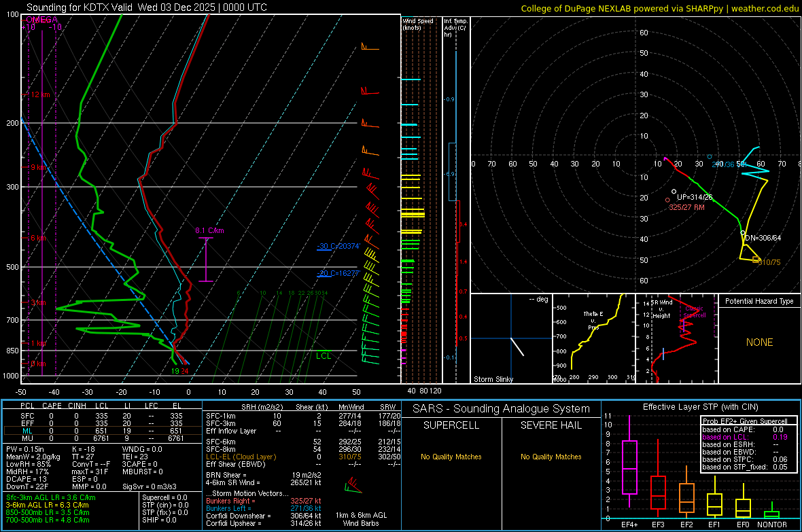Click 'No Quality Matches' under SEVERE HAIL
Screen dimensions: 802x532
(551, 457)
